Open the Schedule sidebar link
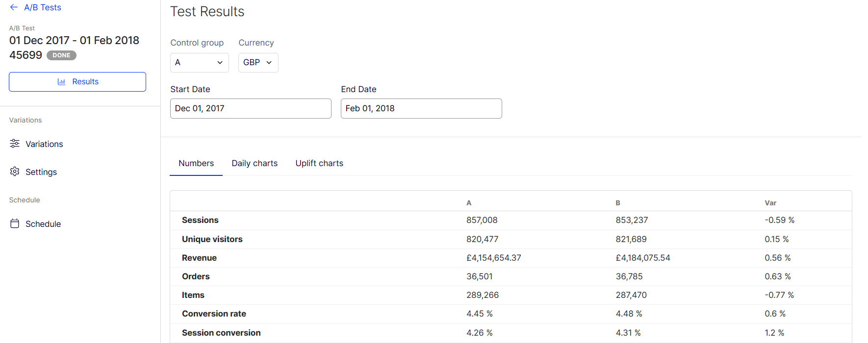The image size is (868, 343). [x=43, y=224]
